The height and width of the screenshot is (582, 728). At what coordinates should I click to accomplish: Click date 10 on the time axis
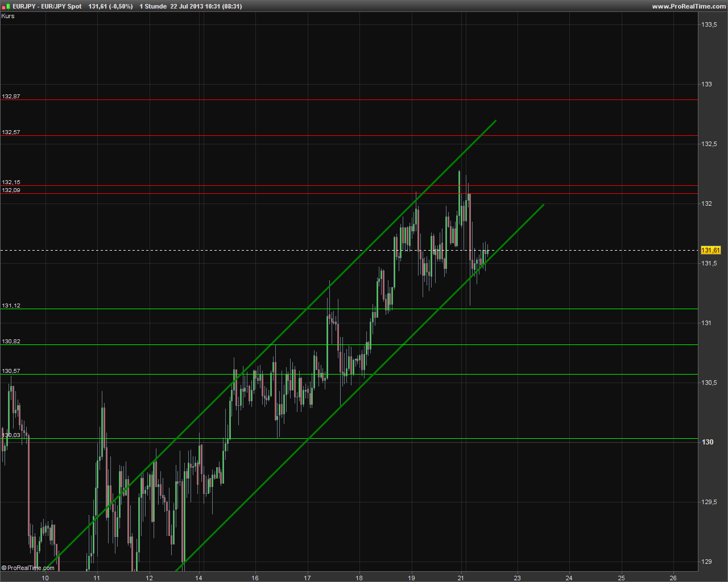pos(45,578)
